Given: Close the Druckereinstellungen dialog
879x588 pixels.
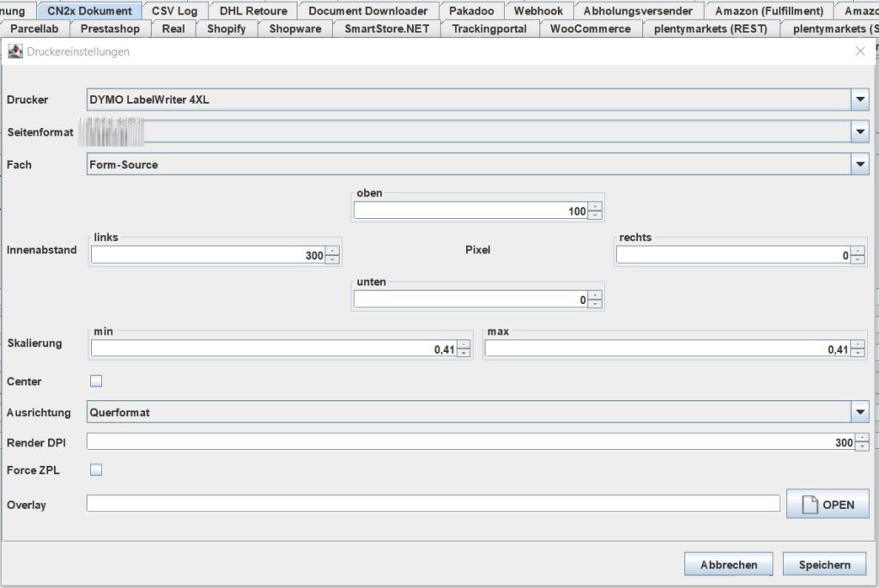Looking at the screenshot, I should (x=860, y=51).
